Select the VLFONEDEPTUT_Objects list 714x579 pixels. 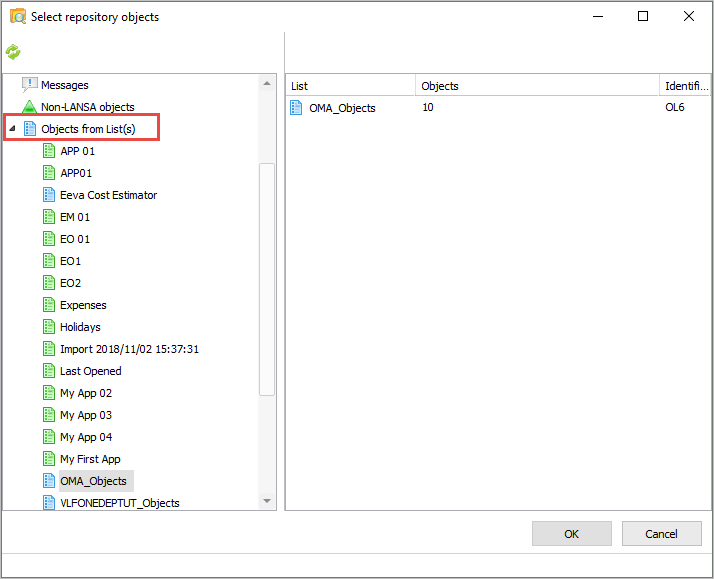[120, 503]
